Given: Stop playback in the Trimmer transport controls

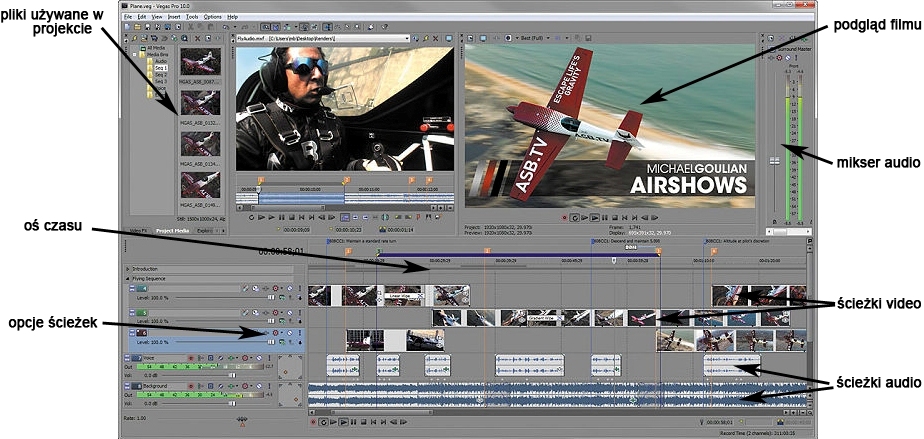Looking at the screenshot, I should click(x=292, y=217).
